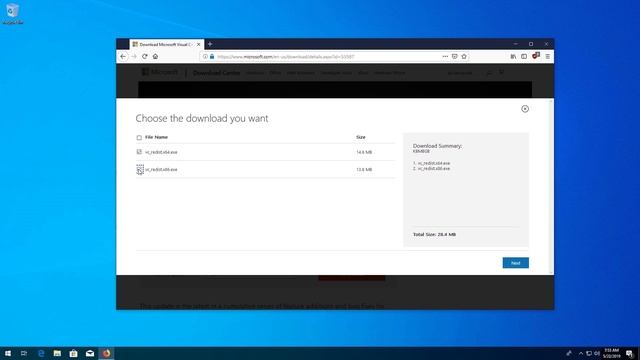
Task: Click the 13.8 MB size value
Action: coord(364,169)
